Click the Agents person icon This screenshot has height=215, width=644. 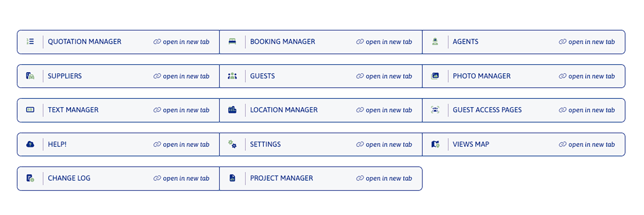[x=435, y=42]
